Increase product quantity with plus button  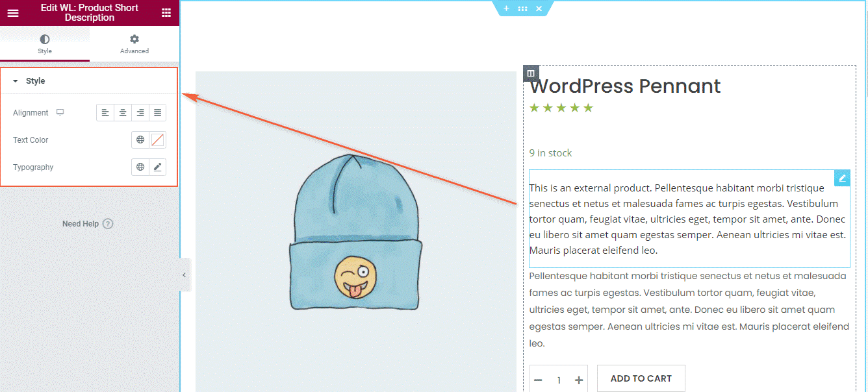[579, 380]
